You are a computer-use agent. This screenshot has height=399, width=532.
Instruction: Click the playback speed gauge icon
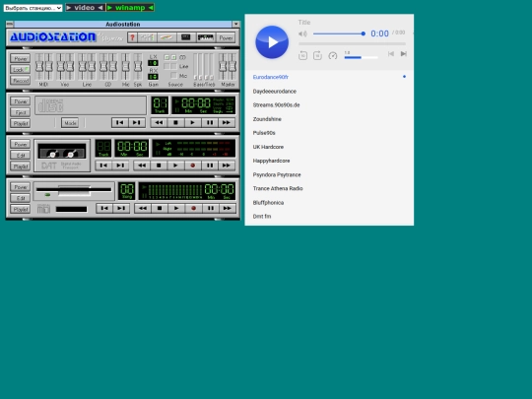(x=333, y=55)
